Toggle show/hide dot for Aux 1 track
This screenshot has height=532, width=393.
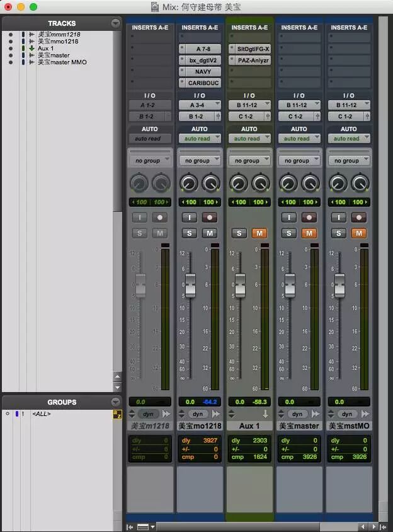tap(11, 49)
